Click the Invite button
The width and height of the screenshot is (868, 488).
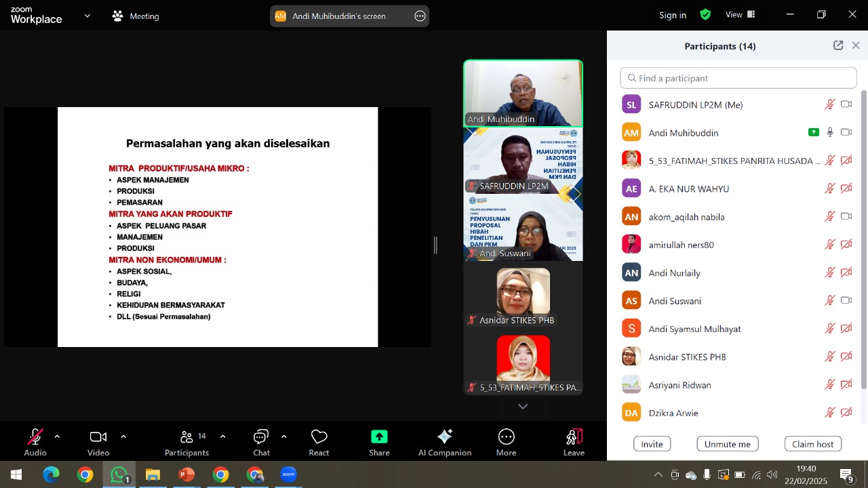[x=652, y=444]
